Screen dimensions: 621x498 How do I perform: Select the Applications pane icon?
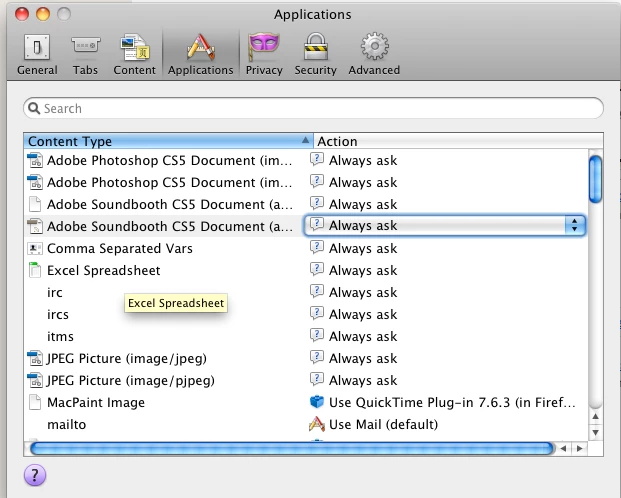[200, 54]
